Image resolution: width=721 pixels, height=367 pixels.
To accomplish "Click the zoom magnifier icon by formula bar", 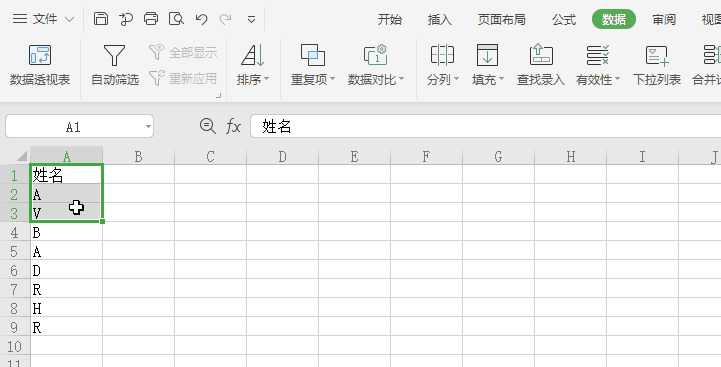I will 207,126.
